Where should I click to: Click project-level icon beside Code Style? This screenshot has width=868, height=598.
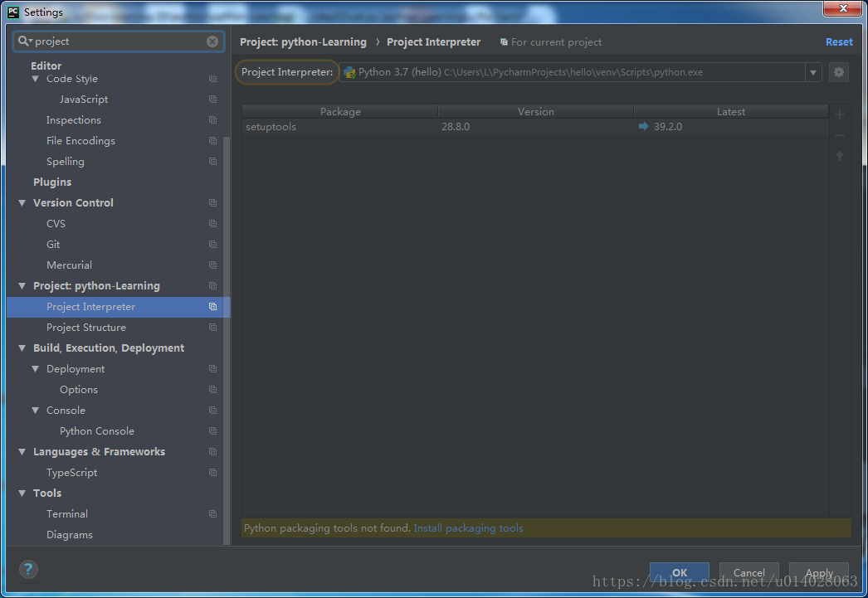(212, 79)
